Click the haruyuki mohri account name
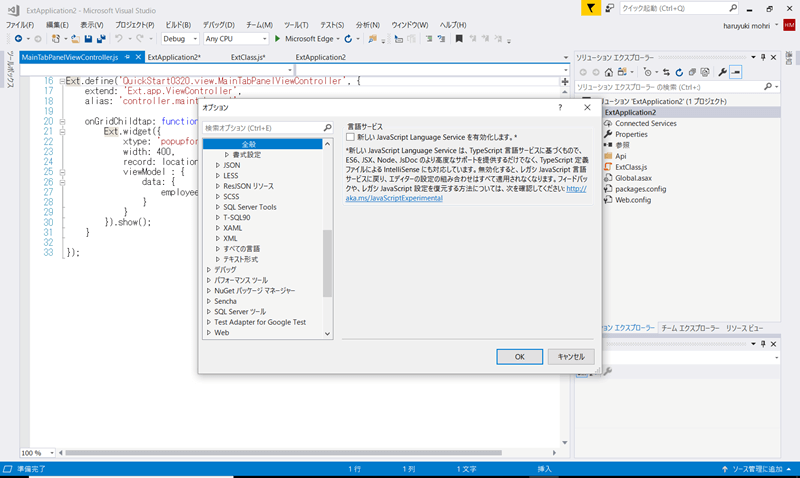Viewport: 800px width, 478px height. [746, 26]
